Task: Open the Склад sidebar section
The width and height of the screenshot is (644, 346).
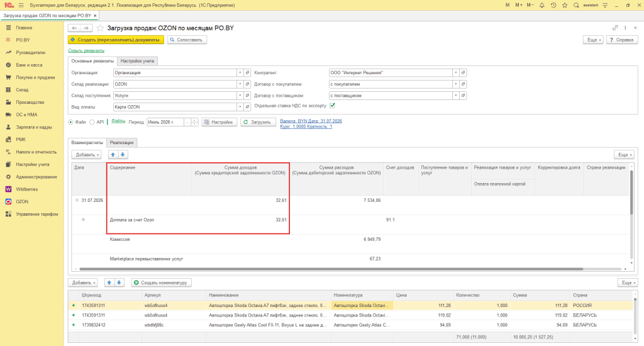Action: pos(22,89)
